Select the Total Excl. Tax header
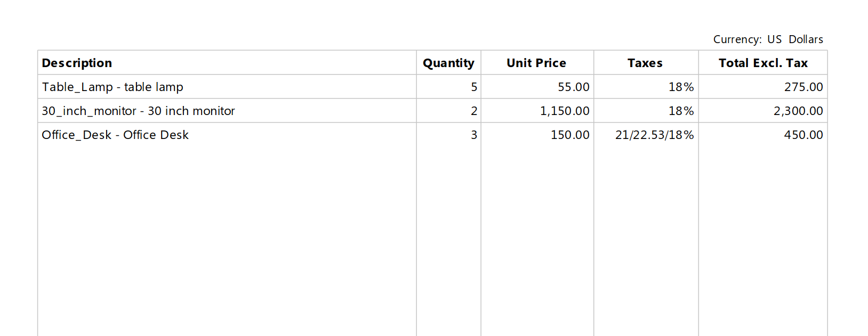The image size is (868, 336). [763, 63]
